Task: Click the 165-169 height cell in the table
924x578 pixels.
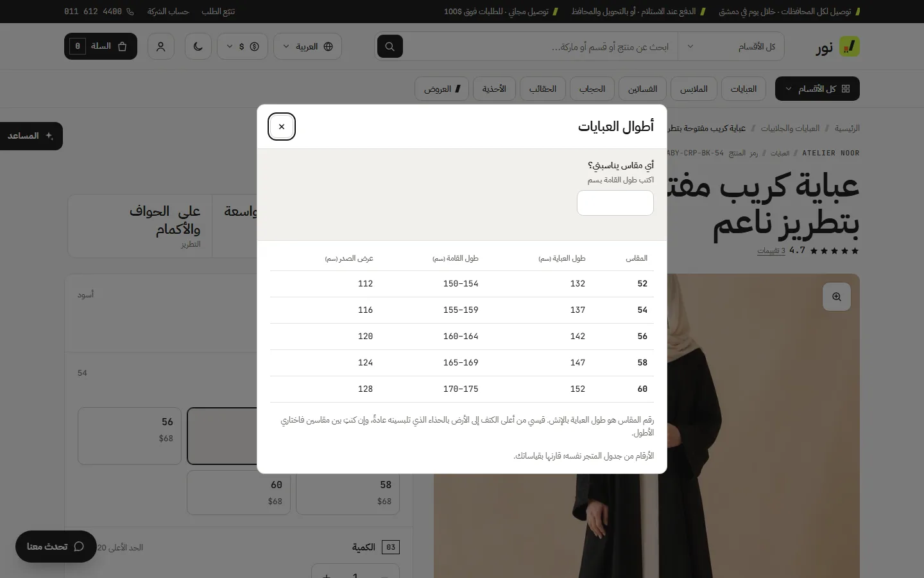Action: pyautogui.click(x=461, y=363)
